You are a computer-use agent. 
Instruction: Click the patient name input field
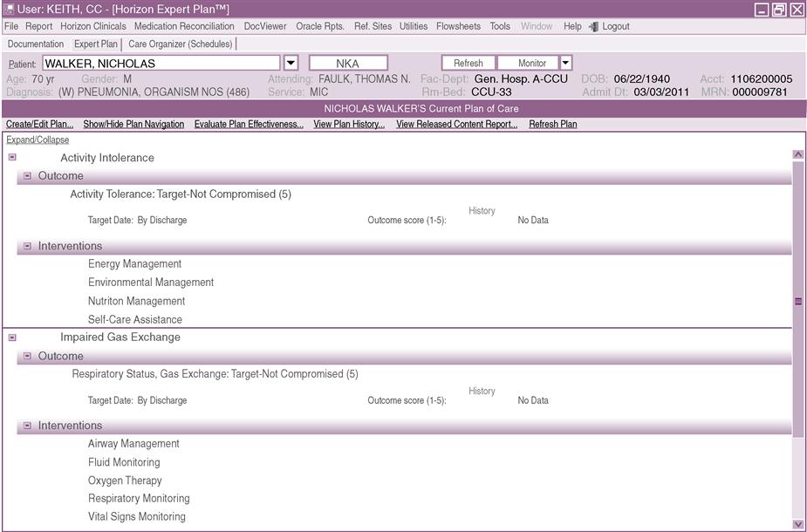click(x=161, y=63)
